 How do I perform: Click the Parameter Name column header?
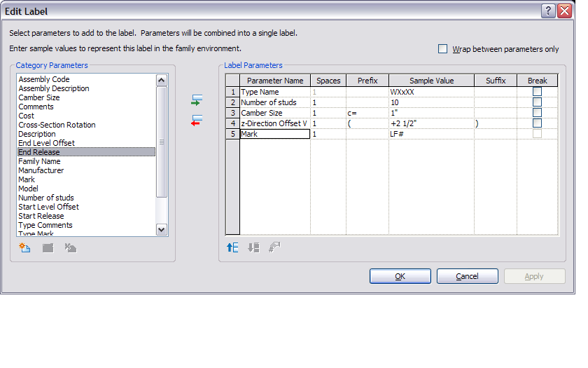(275, 81)
